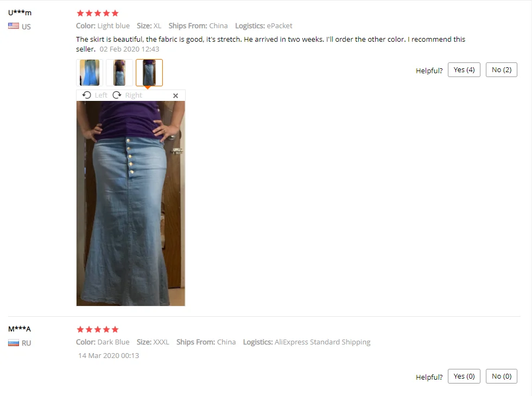Click the Russian flag icon beside M***A
The height and width of the screenshot is (396, 532).
[14, 343]
